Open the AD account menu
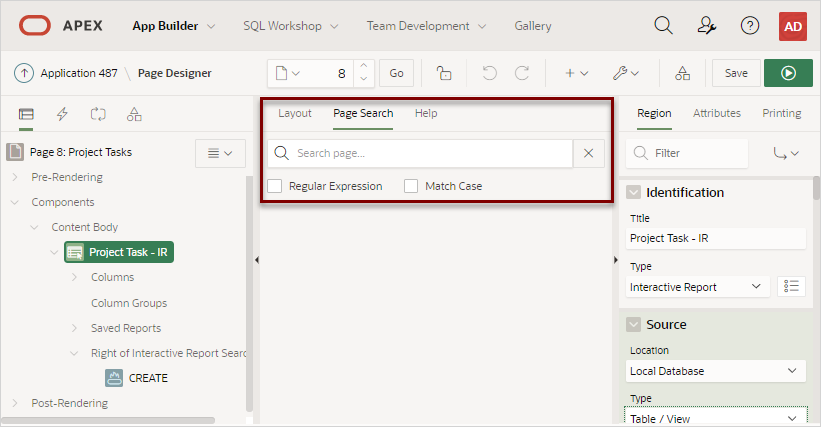 pyautogui.click(x=793, y=26)
